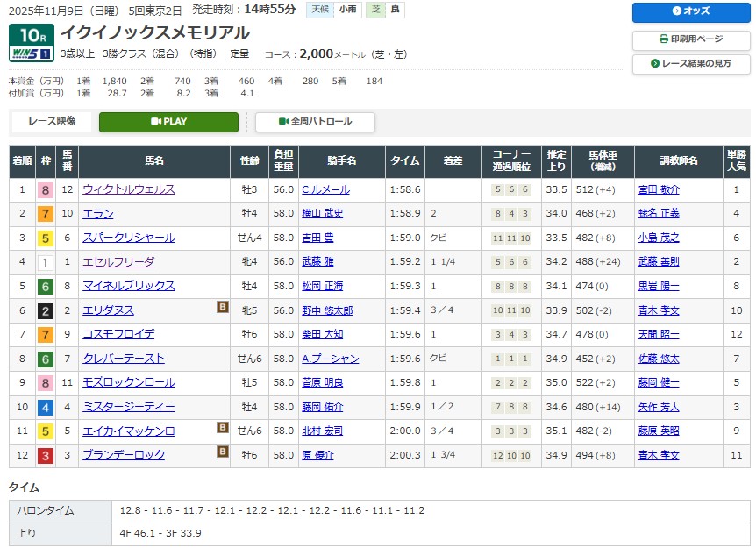
Task: Open the 印刷用ページ print page
Action: point(689,39)
